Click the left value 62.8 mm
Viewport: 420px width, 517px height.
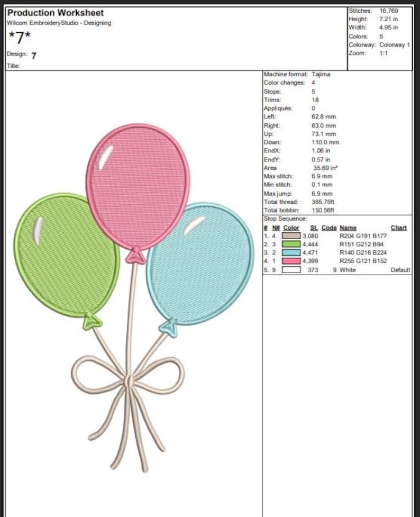click(x=324, y=117)
